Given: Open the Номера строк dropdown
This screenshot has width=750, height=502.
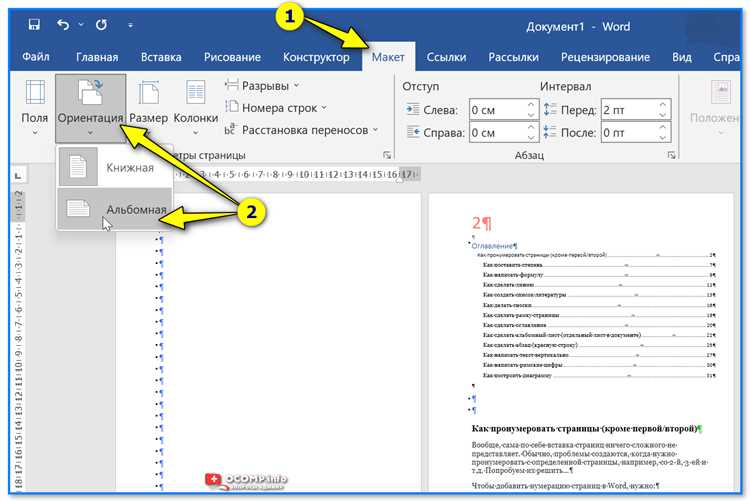Looking at the screenshot, I should click(x=276, y=108).
